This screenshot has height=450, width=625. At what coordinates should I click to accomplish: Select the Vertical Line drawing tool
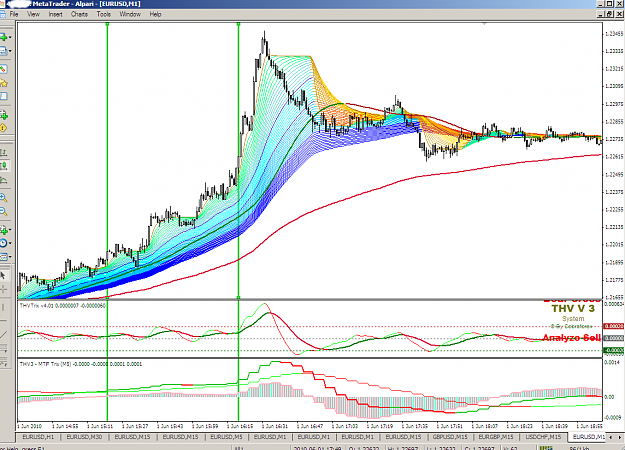[3, 307]
